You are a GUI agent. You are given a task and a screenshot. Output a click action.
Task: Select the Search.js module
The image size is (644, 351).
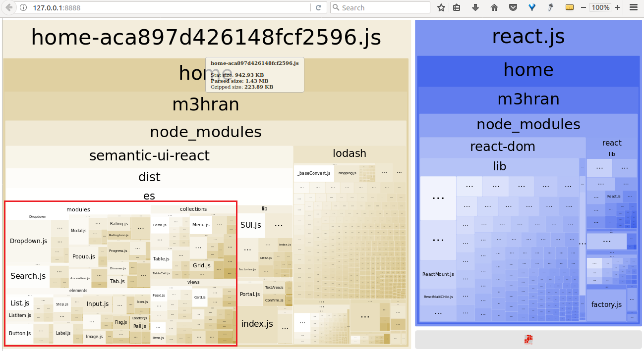(28, 276)
